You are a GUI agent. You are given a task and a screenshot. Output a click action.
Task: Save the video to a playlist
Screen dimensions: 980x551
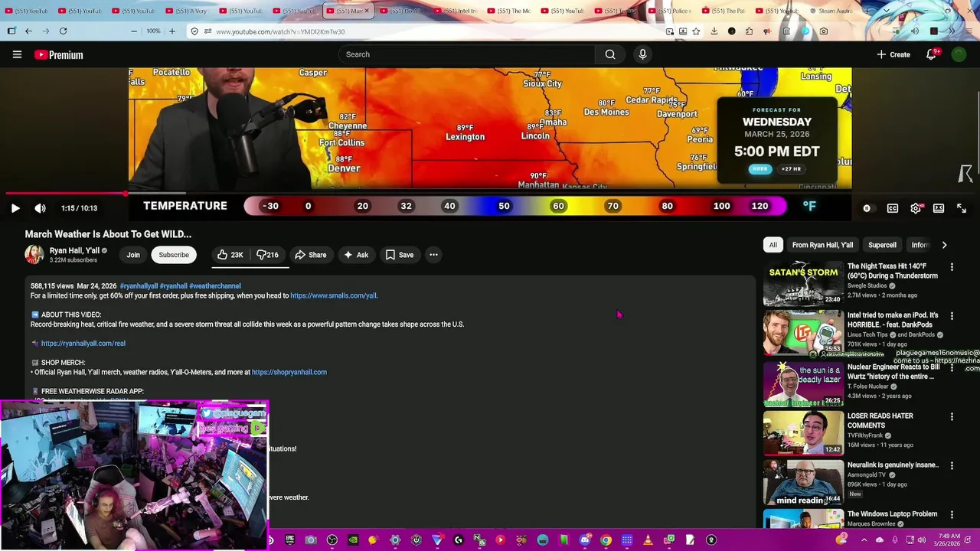(400, 255)
